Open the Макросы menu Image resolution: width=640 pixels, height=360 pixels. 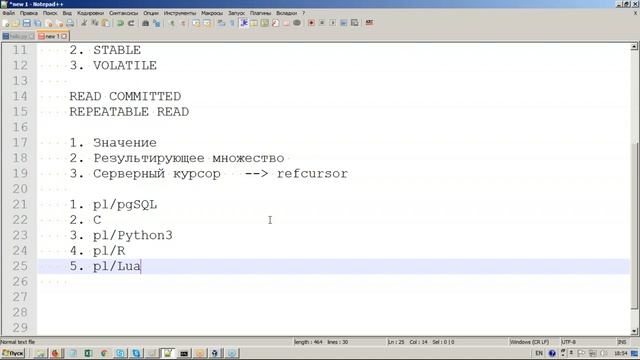point(212,13)
